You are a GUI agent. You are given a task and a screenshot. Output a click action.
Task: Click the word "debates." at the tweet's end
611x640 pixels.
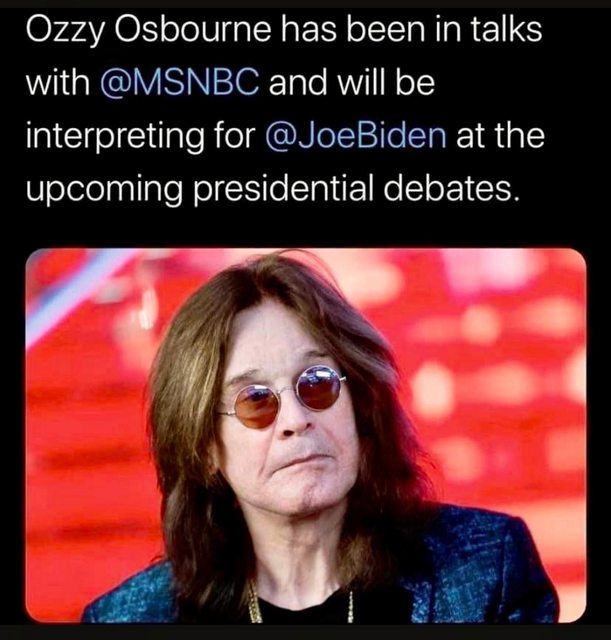pyautogui.click(x=453, y=189)
